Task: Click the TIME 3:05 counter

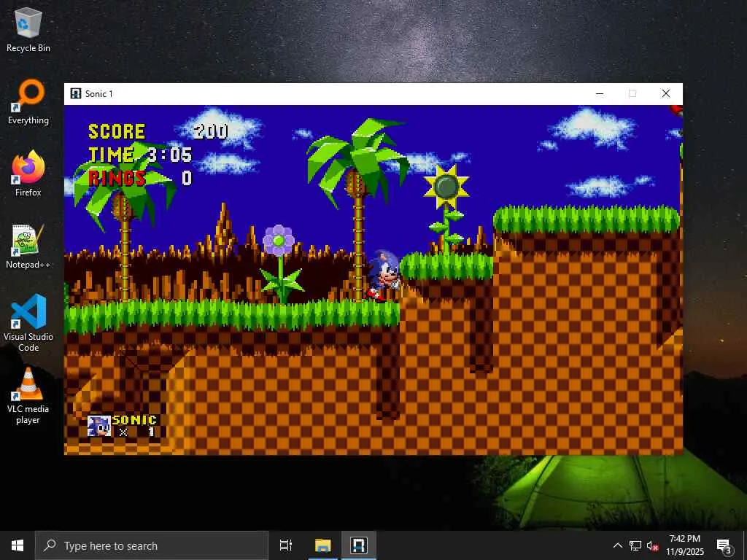Action: point(140,155)
